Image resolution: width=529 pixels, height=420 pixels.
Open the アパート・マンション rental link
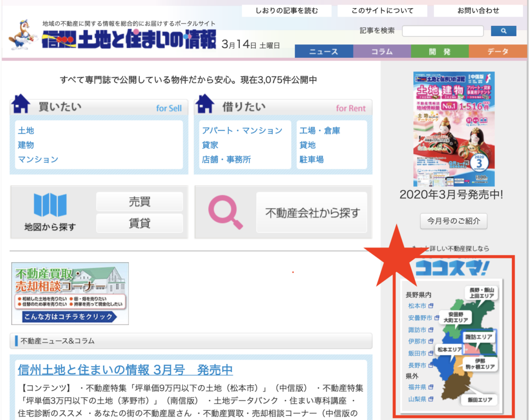[x=242, y=131]
